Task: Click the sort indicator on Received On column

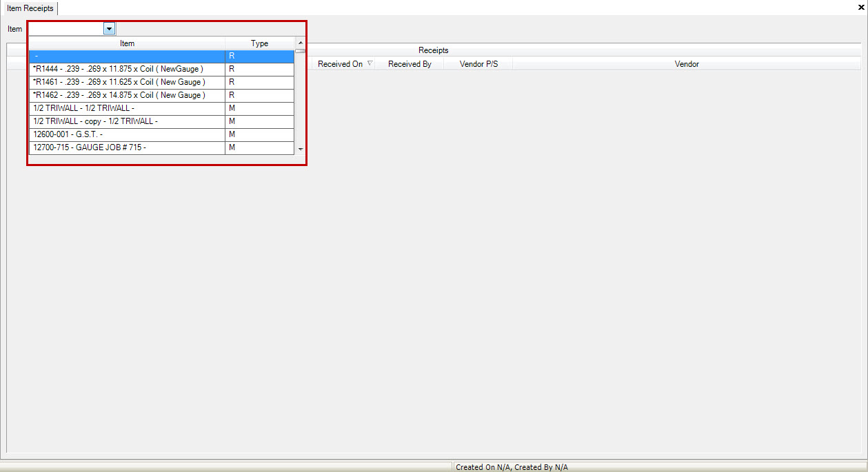Action: (370, 63)
